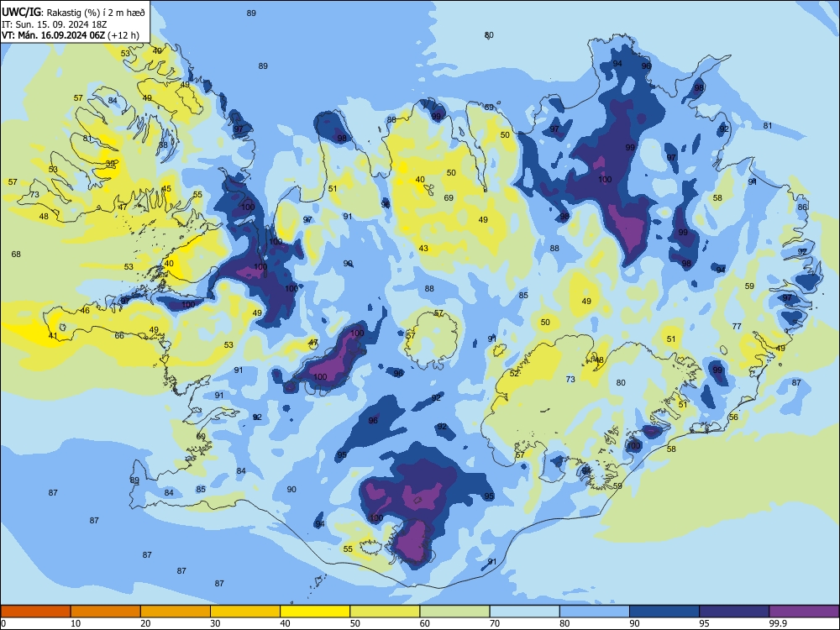Click the purple legend swatch above 99.9
Image resolution: width=840 pixels, height=630 pixels.
tap(804, 612)
